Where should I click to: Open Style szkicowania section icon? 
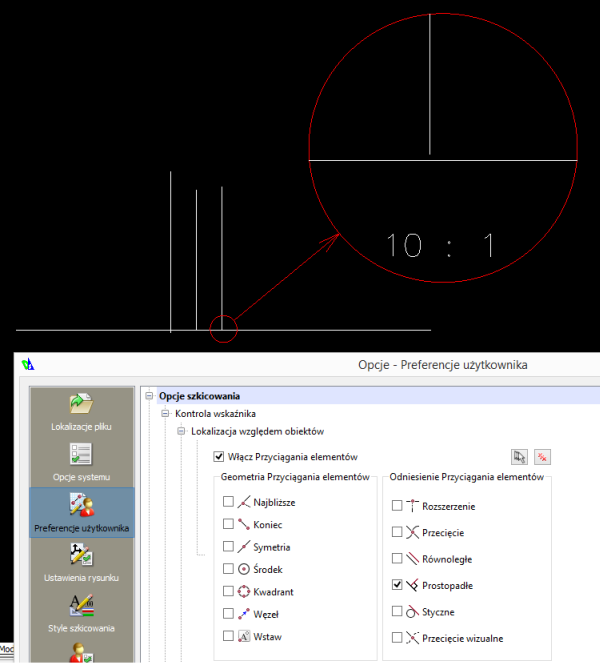[81, 605]
